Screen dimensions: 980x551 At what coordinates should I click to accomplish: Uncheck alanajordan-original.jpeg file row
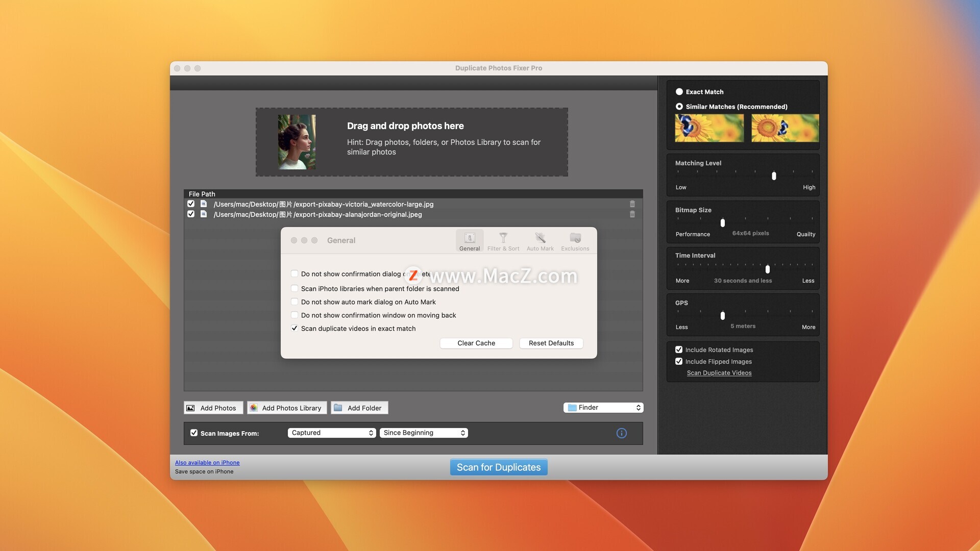point(191,214)
